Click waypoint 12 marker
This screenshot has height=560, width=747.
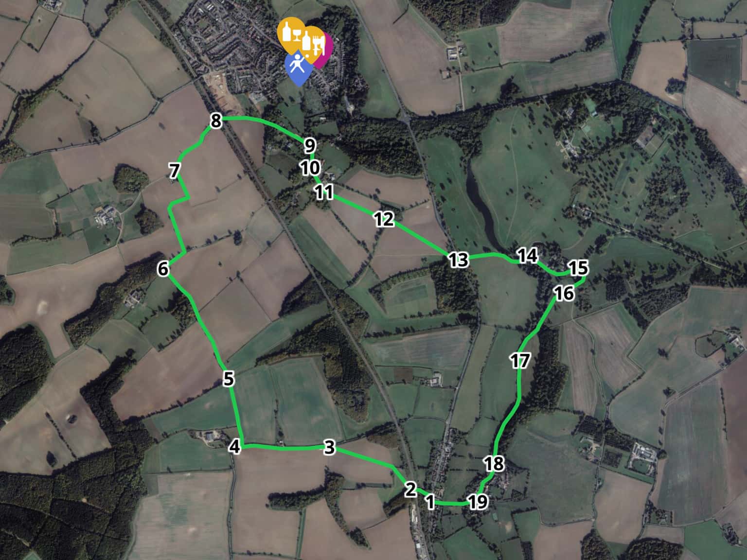pos(384,219)
